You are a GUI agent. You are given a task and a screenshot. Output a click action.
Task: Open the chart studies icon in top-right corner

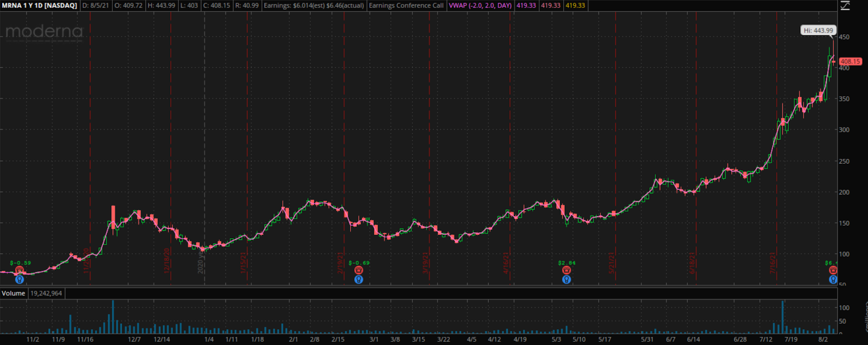coord(845,5)
